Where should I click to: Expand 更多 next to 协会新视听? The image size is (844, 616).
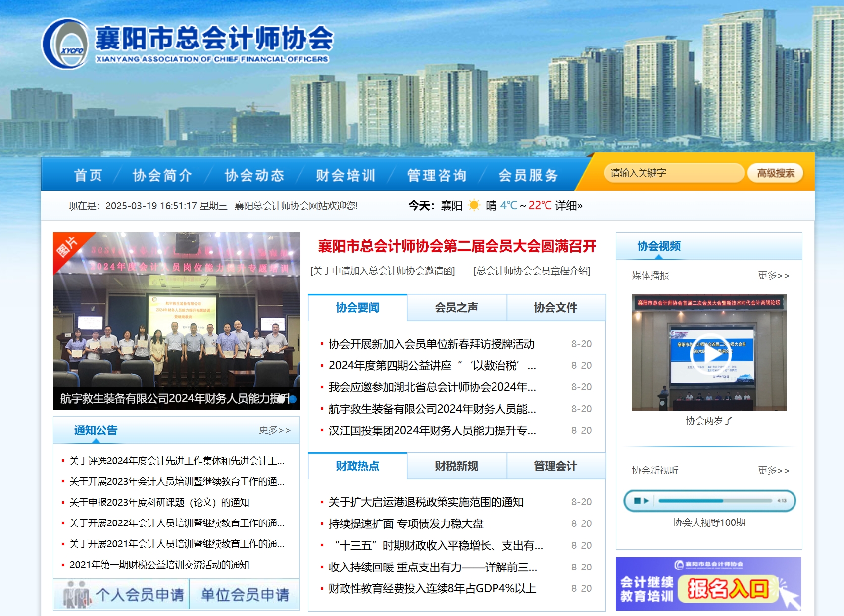(773, 471)
